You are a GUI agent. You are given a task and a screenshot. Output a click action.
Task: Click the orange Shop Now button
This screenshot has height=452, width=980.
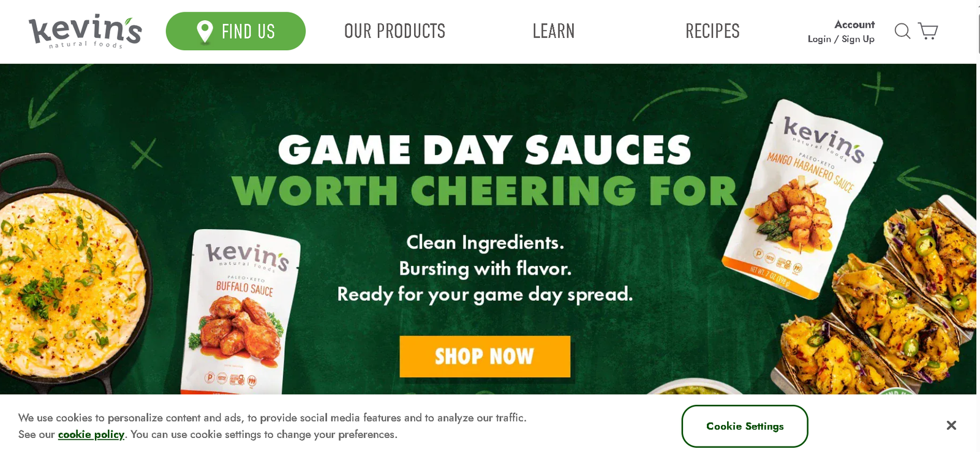484,356
